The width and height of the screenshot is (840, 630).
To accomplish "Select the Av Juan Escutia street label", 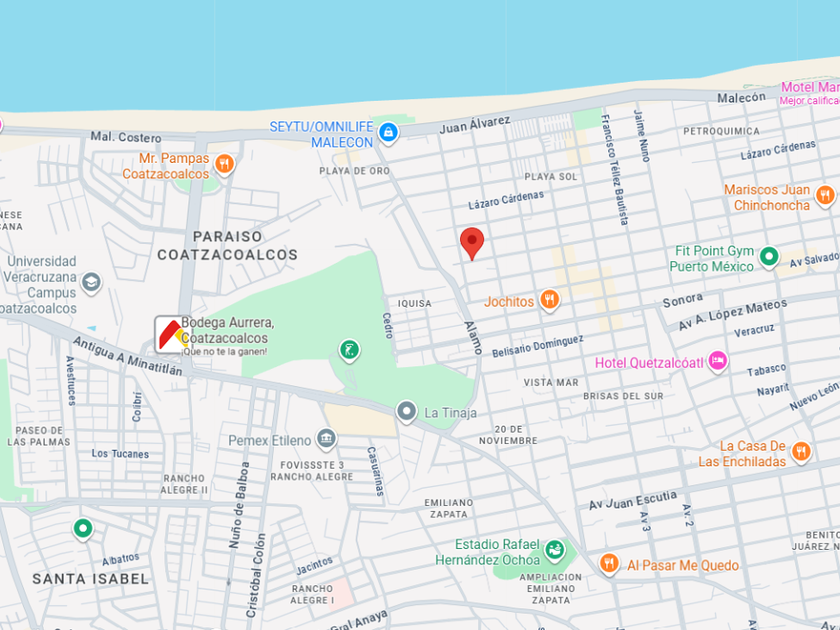I will [633, 500].
